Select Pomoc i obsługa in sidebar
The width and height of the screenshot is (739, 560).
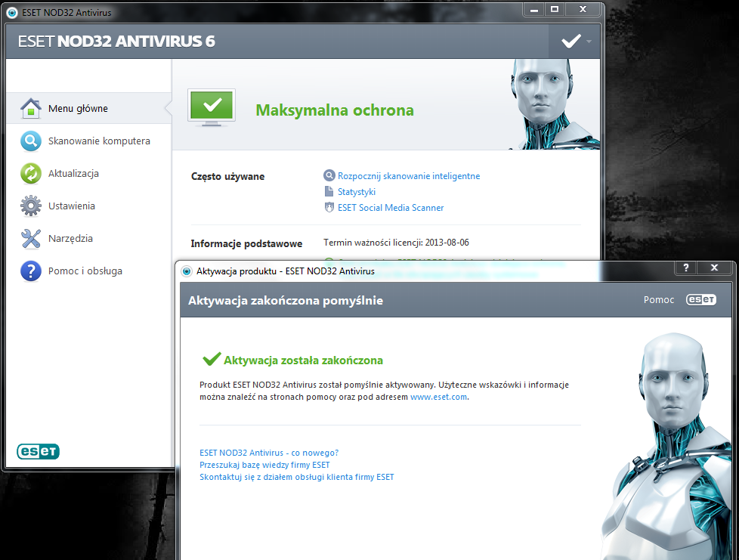coord(89,271)
